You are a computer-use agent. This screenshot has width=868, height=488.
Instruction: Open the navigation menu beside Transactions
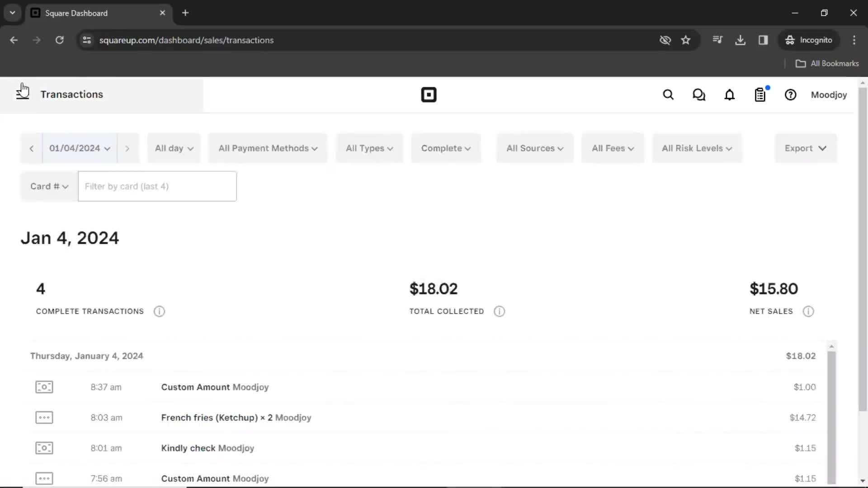tap(23, 94)
